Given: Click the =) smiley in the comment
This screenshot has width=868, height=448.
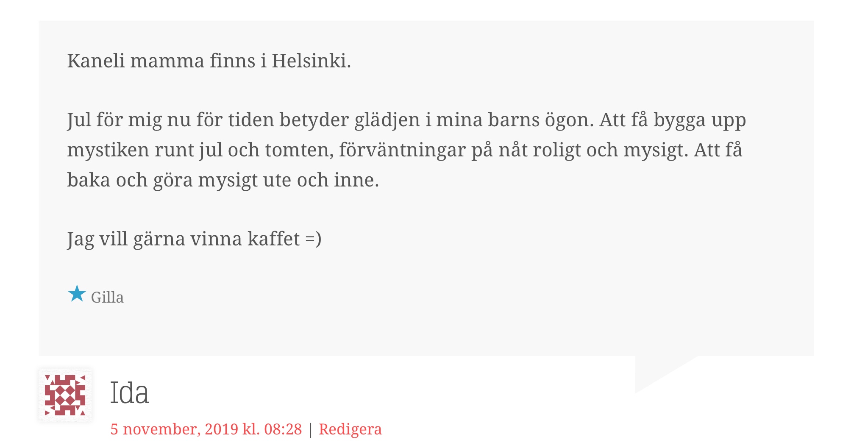Looking at the screenshot, I should coord(313,239).
